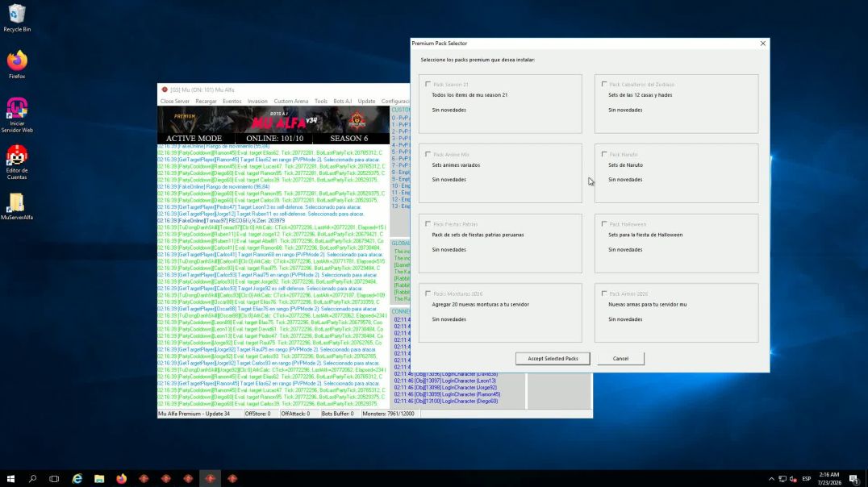This screenshot has height=487, width=868.
Task: Click 'Agregar 20 nuevas monturas a tu servidor'
Action: [481, 305]
